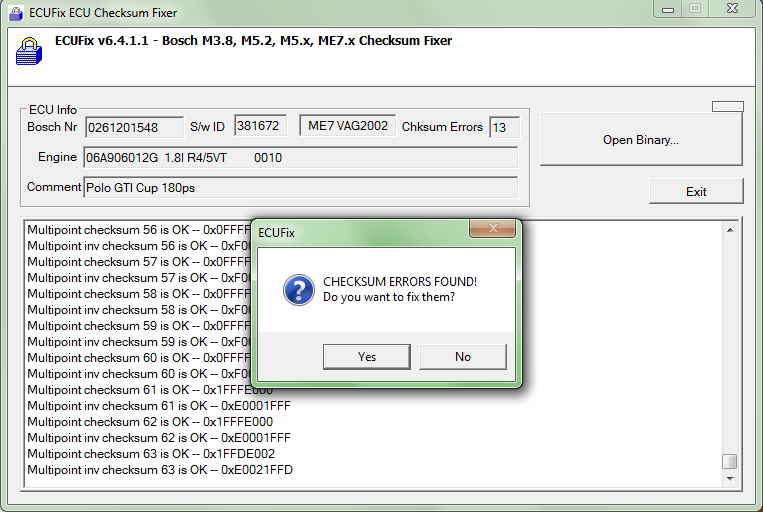Select log line Multipoint checksum 61 is OK
Image resolution: width=763 pixels, height=512 pixels.
pos(150,390)
